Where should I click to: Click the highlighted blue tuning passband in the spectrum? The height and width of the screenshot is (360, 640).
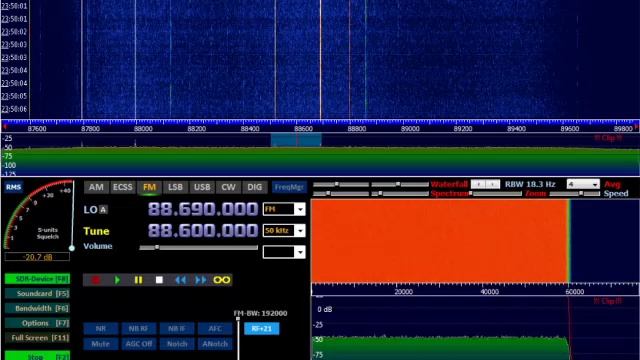click(x=296, y=140)
